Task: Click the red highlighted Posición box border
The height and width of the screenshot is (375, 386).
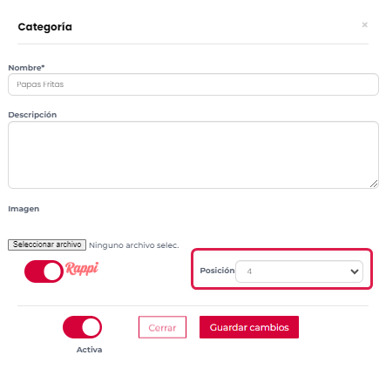Action: 282,250
